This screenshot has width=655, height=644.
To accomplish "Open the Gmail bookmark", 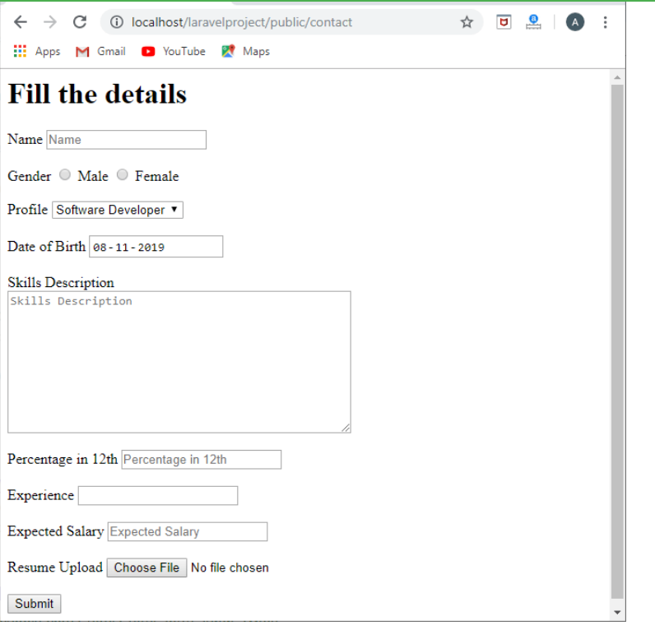I will point(100,51).
